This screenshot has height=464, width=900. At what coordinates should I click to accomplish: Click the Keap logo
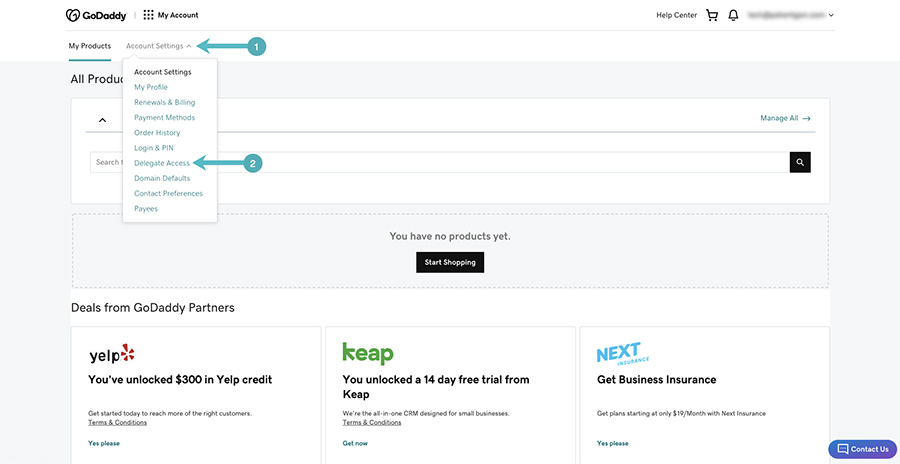367,354
